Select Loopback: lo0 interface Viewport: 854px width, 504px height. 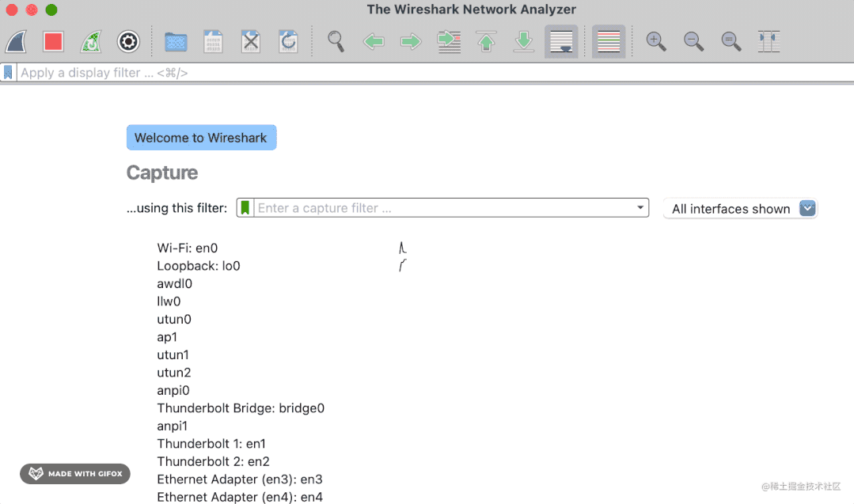pyautogui.click(x=199, y=266)
